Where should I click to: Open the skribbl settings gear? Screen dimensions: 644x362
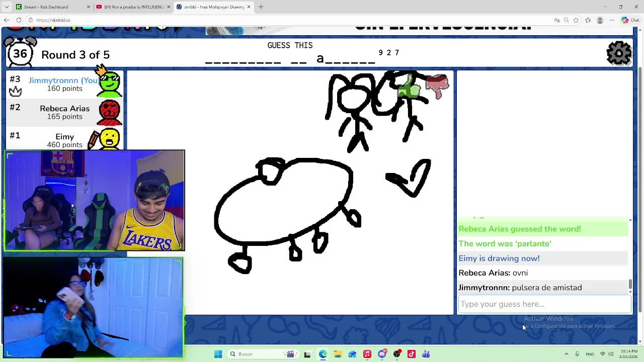click(619, 53)
